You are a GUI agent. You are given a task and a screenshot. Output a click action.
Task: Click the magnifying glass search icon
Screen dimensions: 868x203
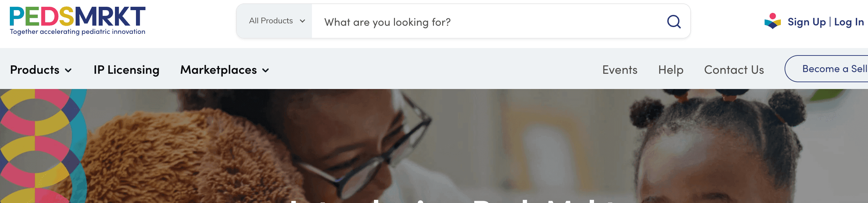(x=674, y=22)
